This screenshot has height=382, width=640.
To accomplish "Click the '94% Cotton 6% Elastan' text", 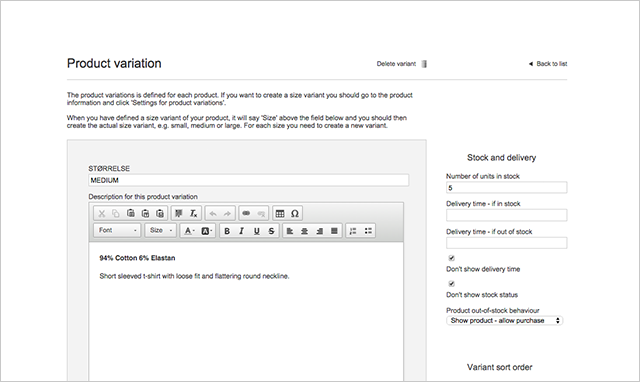I will coord(137,258).
